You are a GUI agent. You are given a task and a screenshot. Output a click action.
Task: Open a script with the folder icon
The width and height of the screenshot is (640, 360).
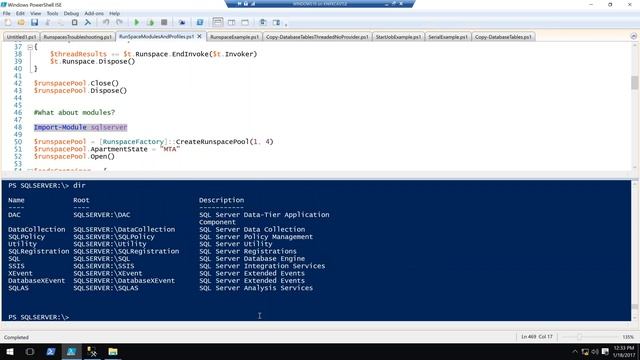(x=21, y=22)
